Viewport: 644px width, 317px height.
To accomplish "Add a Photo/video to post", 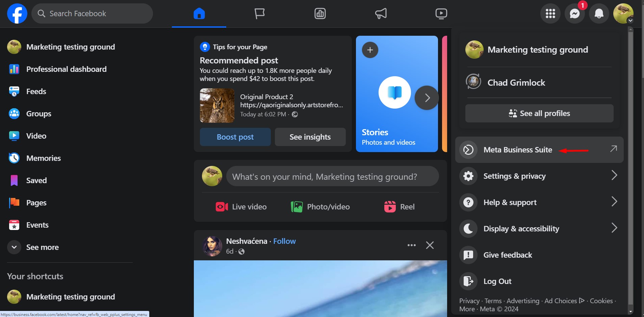I will click(x=320, y=207).
